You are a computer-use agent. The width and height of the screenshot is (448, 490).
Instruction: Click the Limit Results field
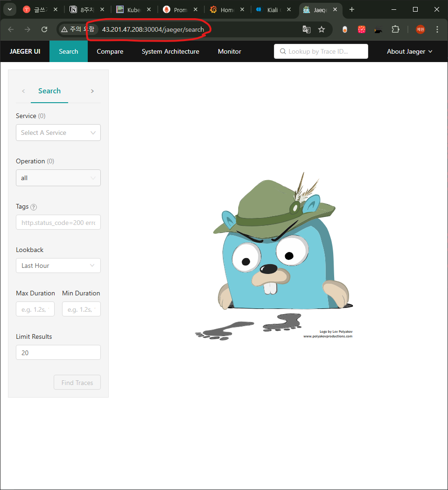point(58,352)
